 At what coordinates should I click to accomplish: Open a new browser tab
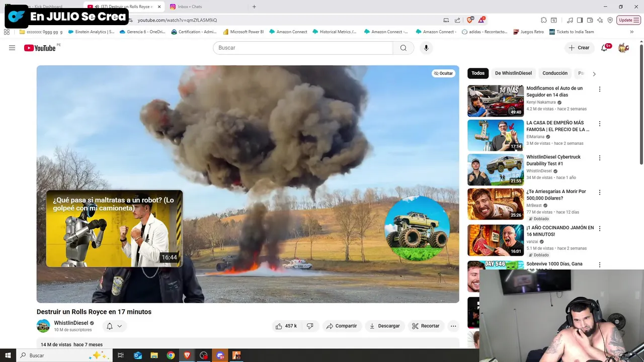[x=254, y=7]
